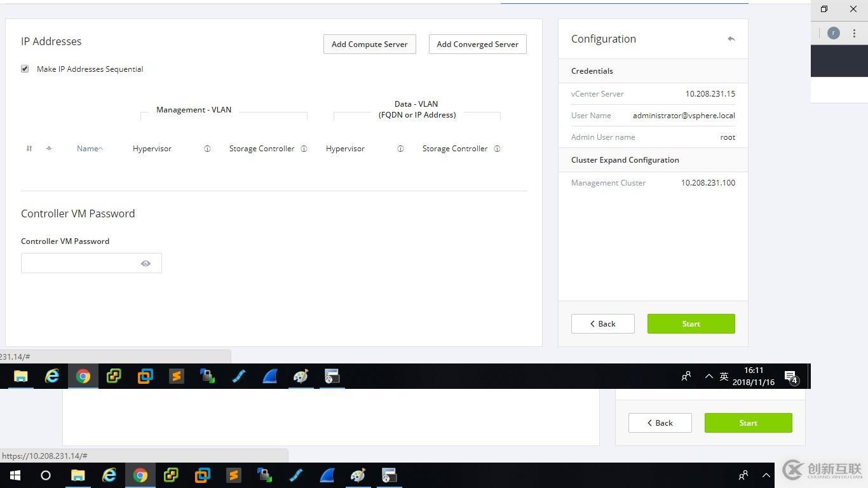Go Back from the Configuration panel
This screenshot has height=488, width=868.
pos(603,323)
